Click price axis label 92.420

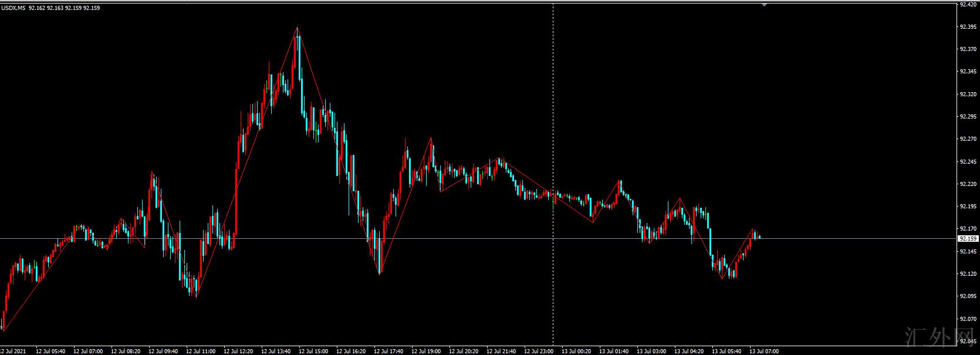968,4
